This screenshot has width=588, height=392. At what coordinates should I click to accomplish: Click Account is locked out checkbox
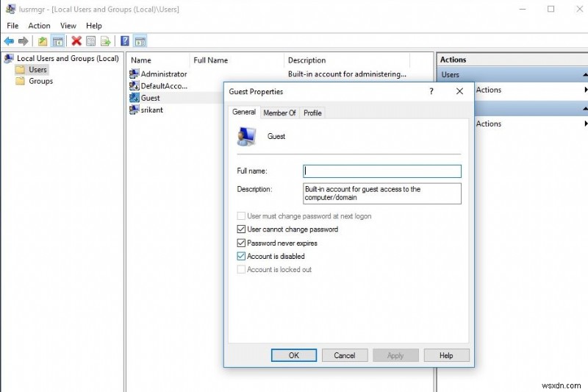click(x=241, y=269)
